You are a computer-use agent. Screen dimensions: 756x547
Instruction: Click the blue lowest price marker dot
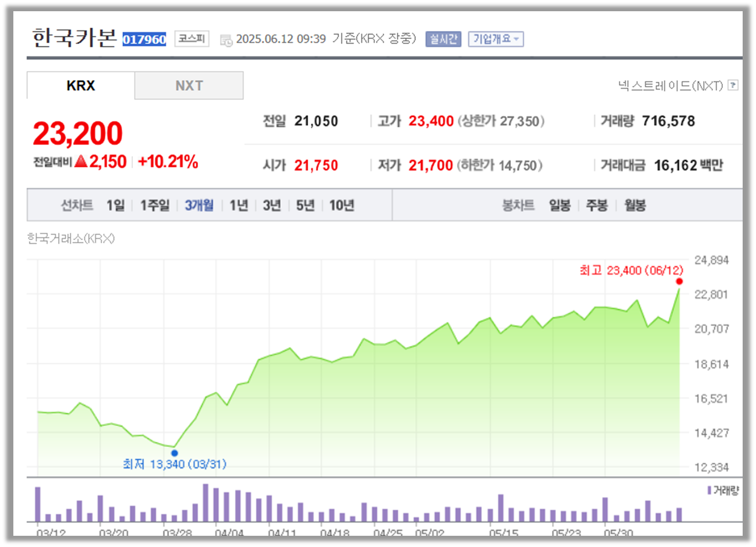pos(175,453)
